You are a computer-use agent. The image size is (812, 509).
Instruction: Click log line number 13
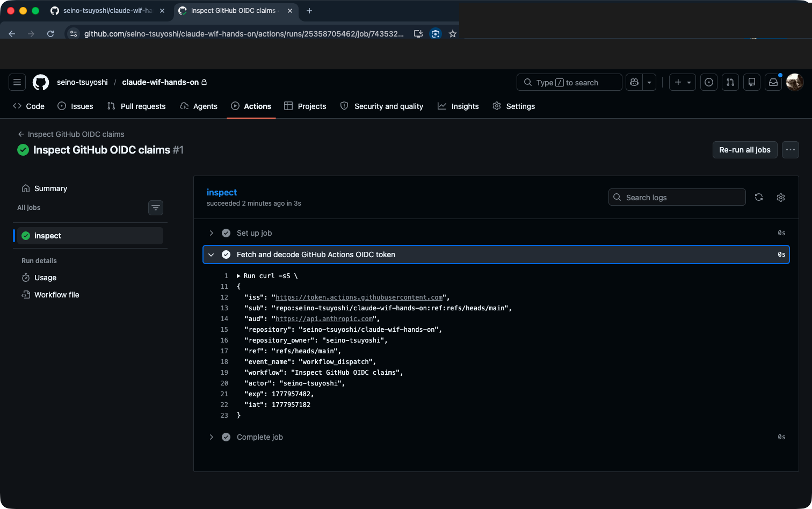(224, 308)
